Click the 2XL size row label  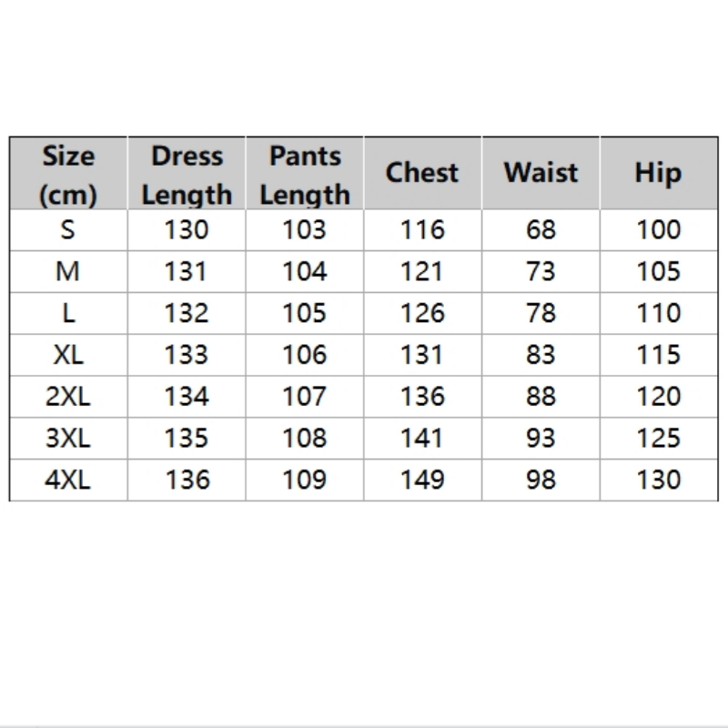[x=68, y=397]
